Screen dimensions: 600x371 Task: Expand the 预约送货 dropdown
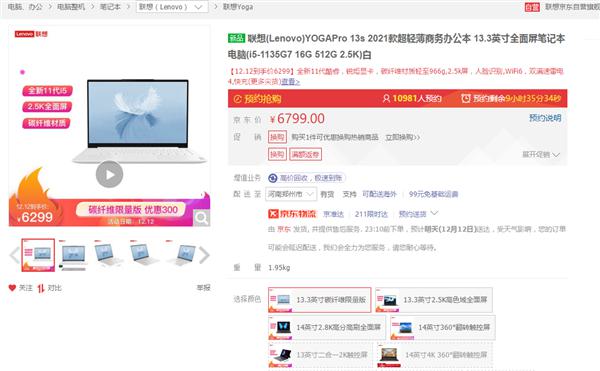[418, 214]
